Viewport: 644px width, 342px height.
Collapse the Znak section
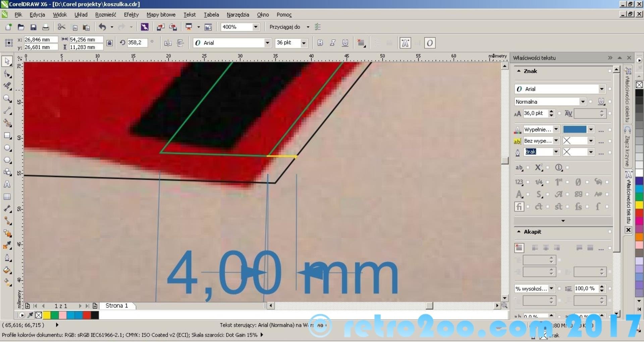pyautogui.click(x=519, y=71)
